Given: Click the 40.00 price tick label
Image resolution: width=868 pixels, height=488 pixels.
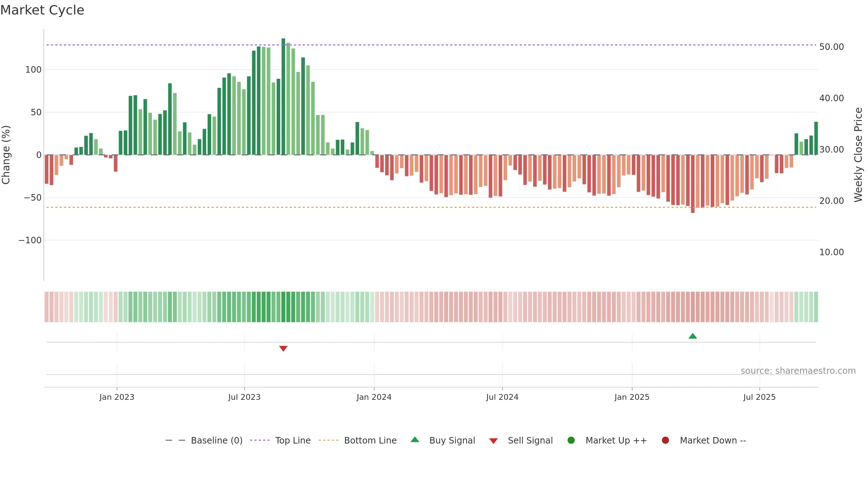Looking at the screenshot, I should (831, 98).
